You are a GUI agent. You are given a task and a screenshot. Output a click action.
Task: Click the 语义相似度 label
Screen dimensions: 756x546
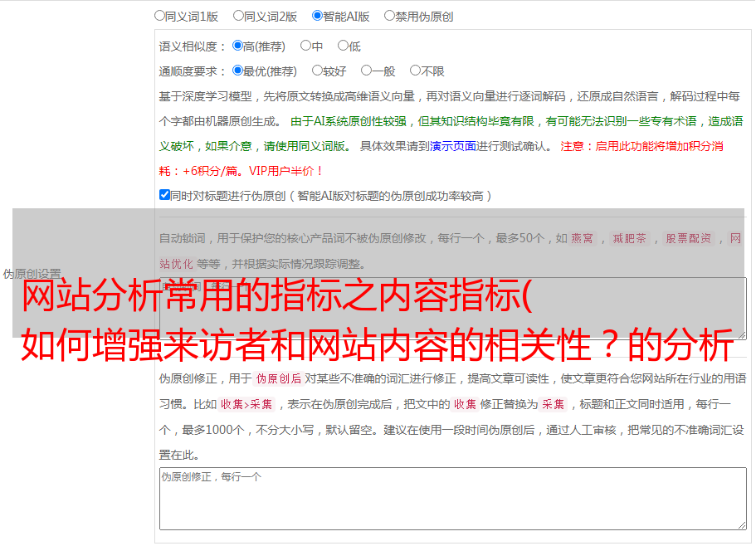click(193, 46)
